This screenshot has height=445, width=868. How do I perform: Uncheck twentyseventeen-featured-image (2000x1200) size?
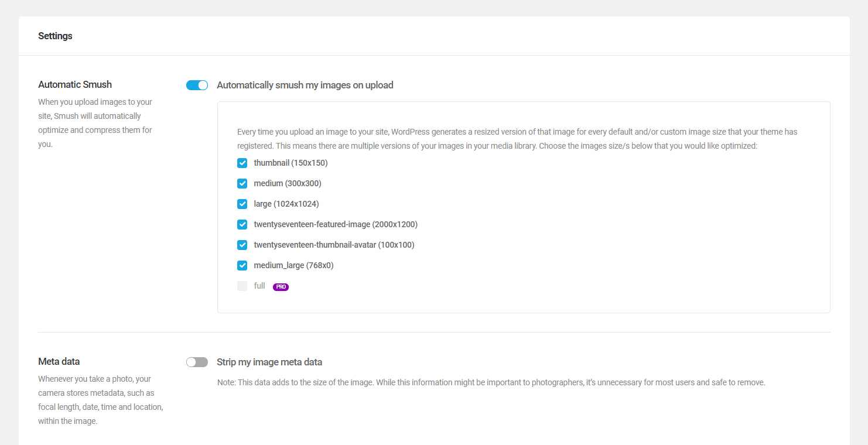[242, 224]
